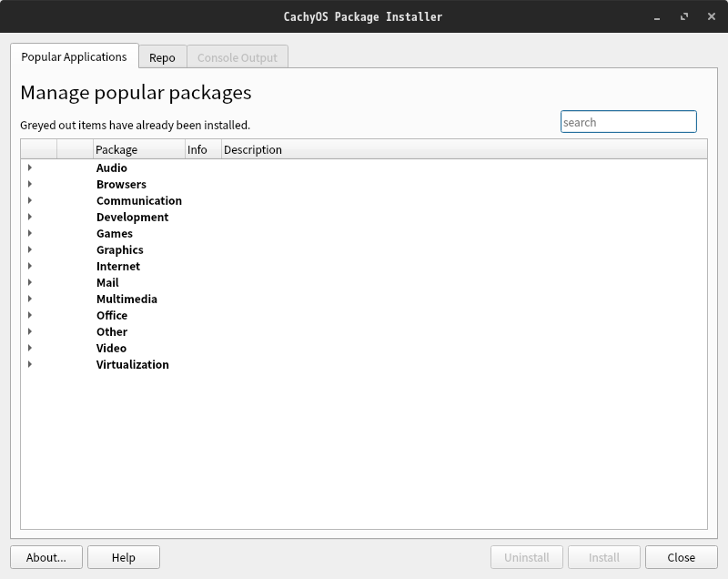This screenshot has height=579, width=728.
Task: Select the Mail row label
Action: (107, 283)
